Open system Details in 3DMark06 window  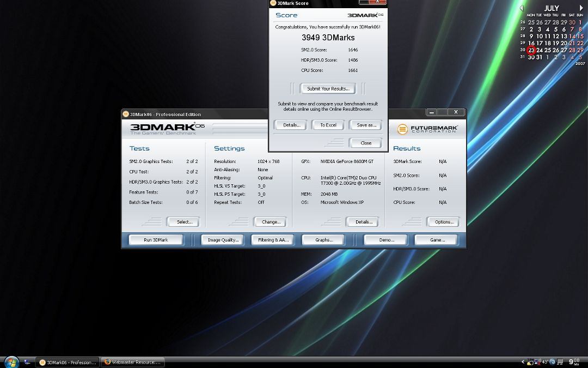point(363,222)
